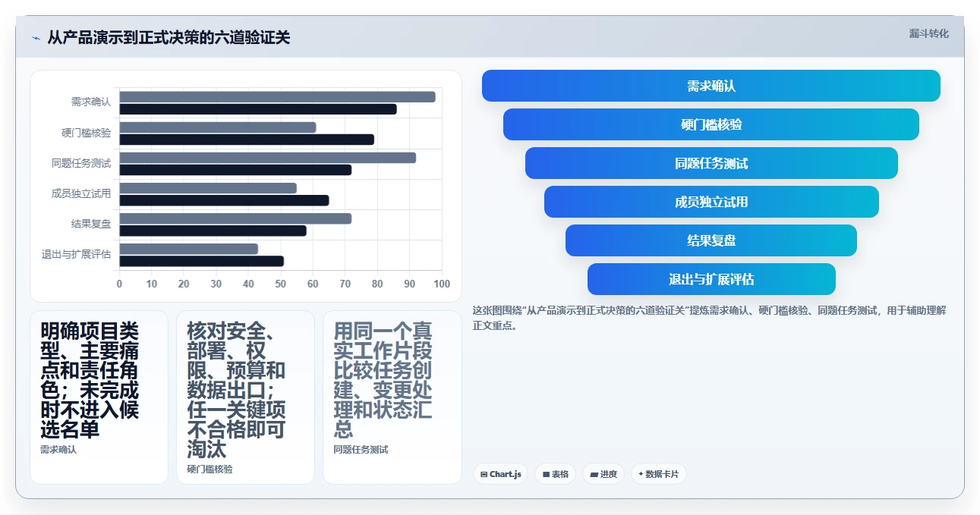Click the x-axis value 100
The width and height of the screenshot is (980, 515).
point(442,284)
